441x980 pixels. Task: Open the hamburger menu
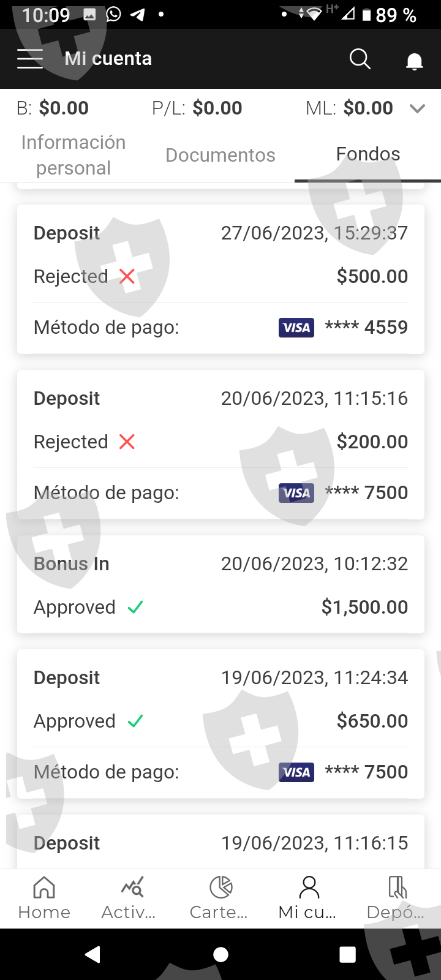30,59
